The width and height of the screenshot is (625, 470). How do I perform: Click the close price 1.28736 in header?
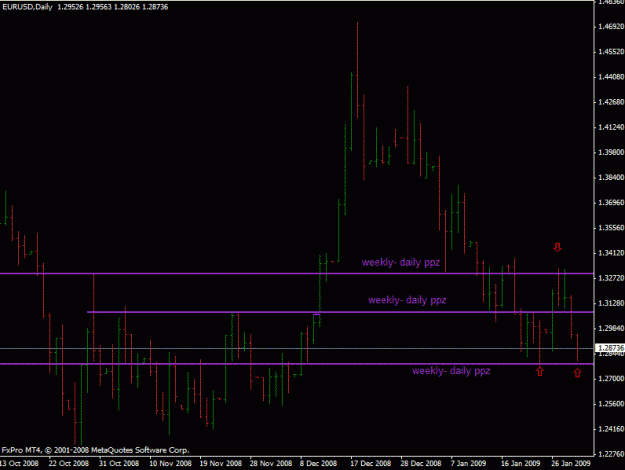pos(155,7)
